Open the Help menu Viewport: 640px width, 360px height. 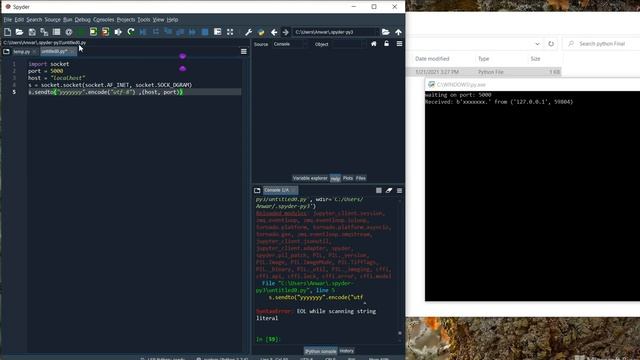(x=172, y=20)
